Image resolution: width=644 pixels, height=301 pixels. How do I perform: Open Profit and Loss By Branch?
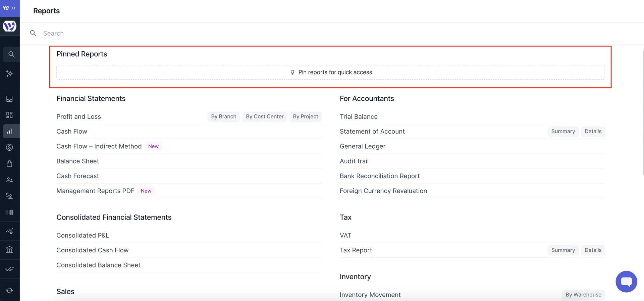pyautogui.click(x=224, y=116)
